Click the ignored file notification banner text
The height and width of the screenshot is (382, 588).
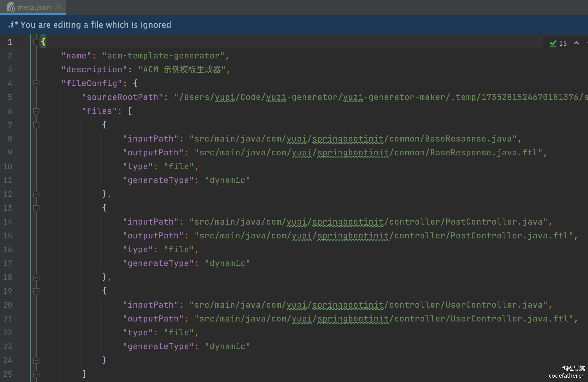tap(96, 25)
